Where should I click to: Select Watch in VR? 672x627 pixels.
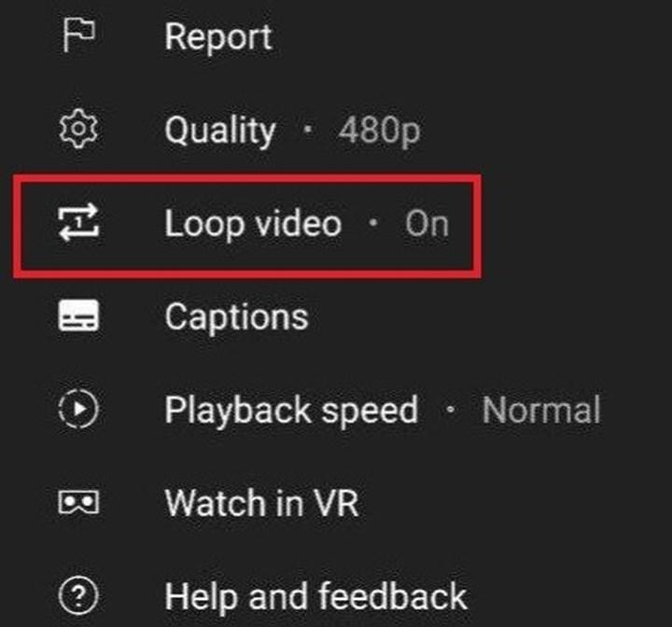pyautogui.click(x=261, y=504)
